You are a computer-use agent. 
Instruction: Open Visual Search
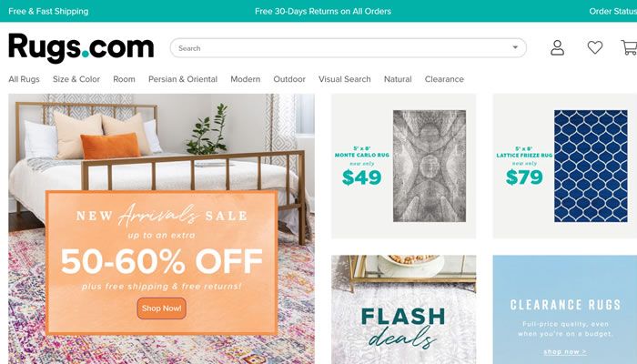tap(345, 79)
